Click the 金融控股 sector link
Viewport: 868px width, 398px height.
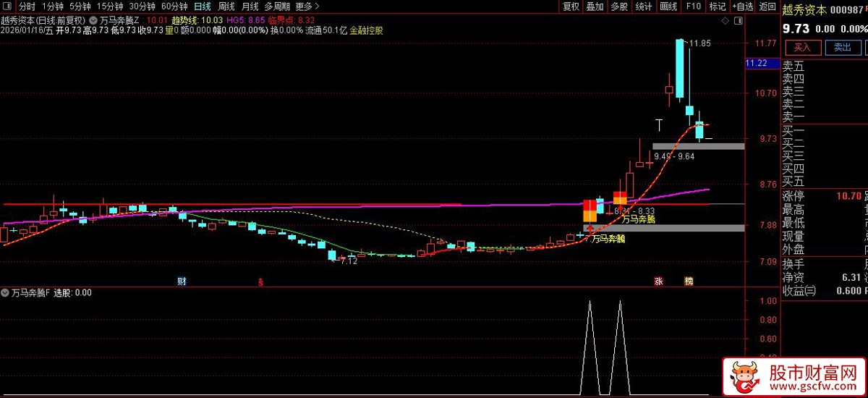coord(366,31)
